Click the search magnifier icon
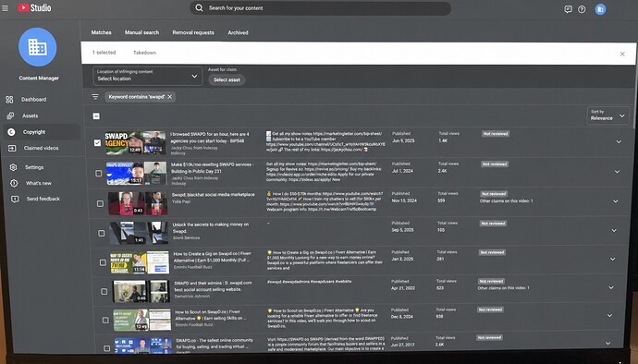This screenshot has height=364, width=638. tap(199, 7)
